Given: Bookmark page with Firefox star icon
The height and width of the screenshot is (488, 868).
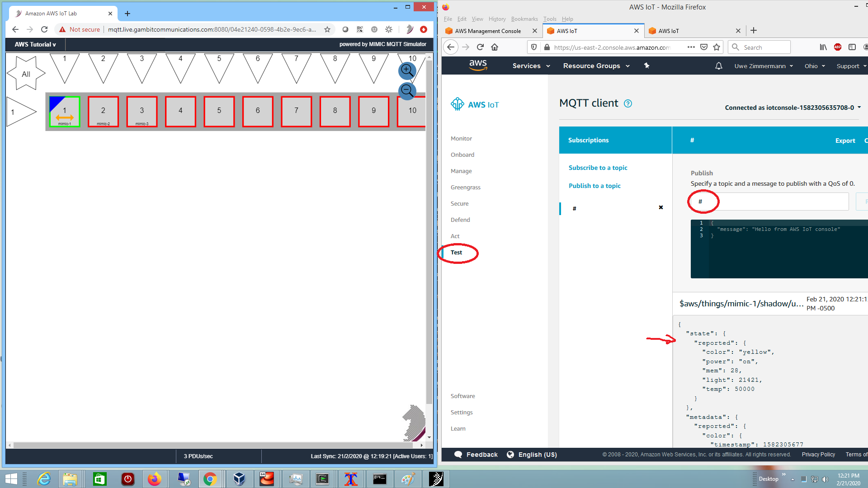Looking at the screenshot, I should (x=717, y=47).
